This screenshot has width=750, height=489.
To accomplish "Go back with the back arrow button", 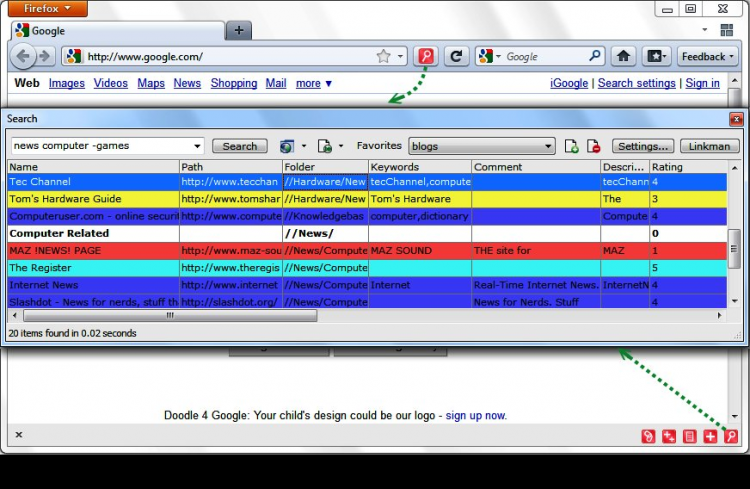I will (22, 56).
